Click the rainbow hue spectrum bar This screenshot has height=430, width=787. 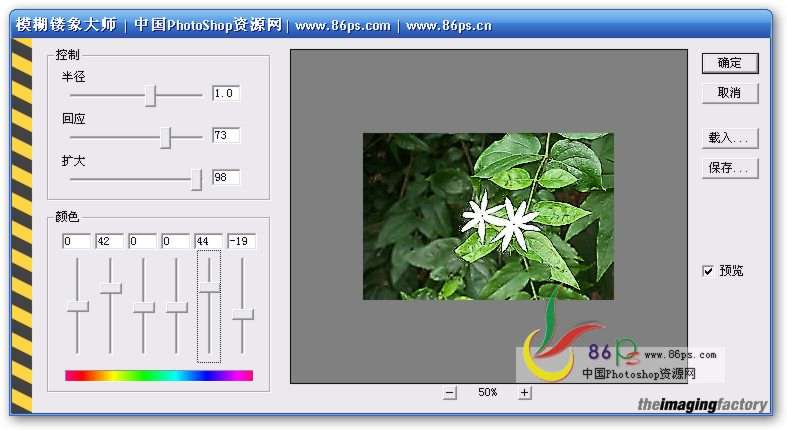pos(159,375)
